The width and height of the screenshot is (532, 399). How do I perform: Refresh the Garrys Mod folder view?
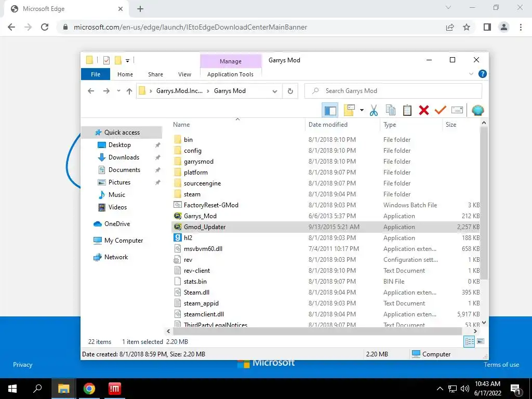(x=290, y=91)
